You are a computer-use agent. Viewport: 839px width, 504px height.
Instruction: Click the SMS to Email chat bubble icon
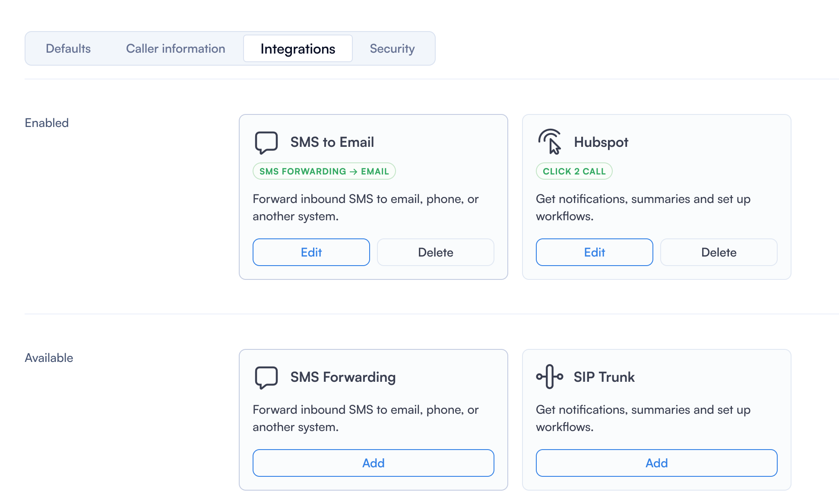266,142
